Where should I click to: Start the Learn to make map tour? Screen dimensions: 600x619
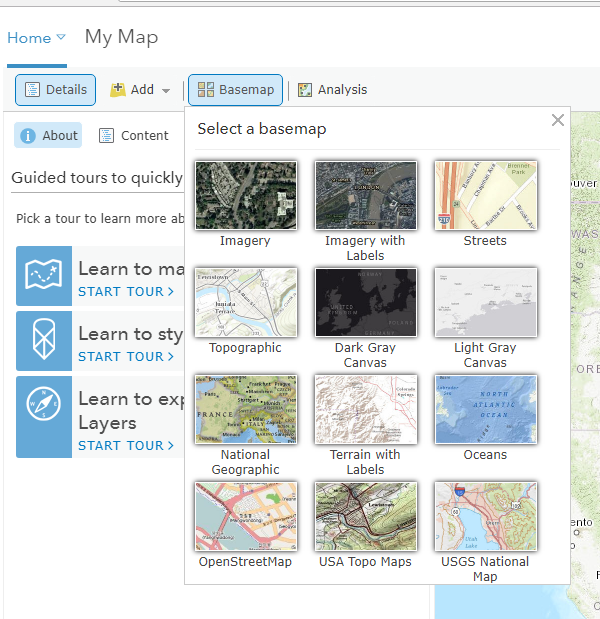(126, 292)
